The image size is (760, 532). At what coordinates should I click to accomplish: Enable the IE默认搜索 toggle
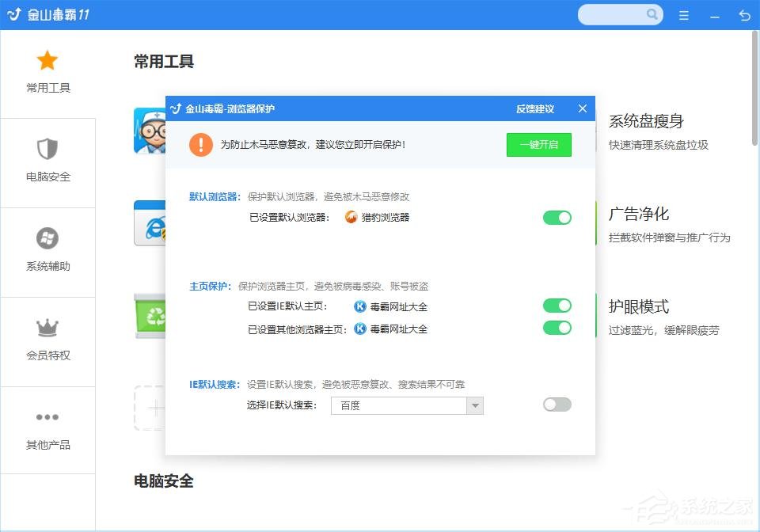(x=557, y=405)
